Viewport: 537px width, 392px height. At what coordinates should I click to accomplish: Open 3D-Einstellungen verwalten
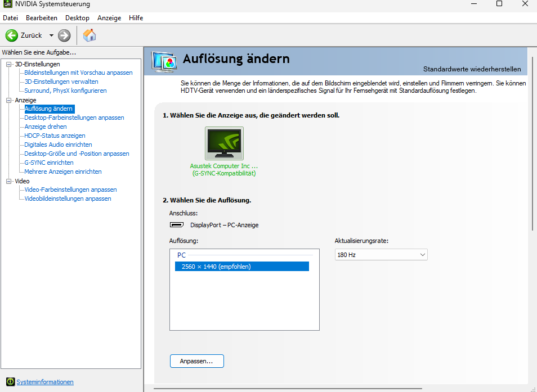tap(61, 82)
